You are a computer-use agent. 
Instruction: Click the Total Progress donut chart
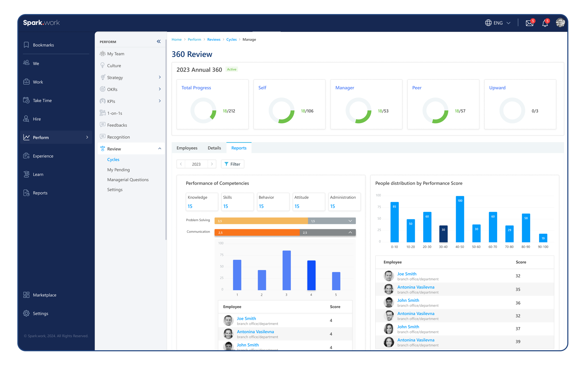point(203,110)
